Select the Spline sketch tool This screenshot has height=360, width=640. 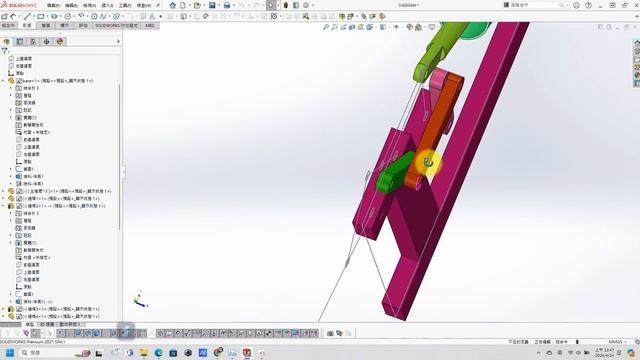point(103,16)
